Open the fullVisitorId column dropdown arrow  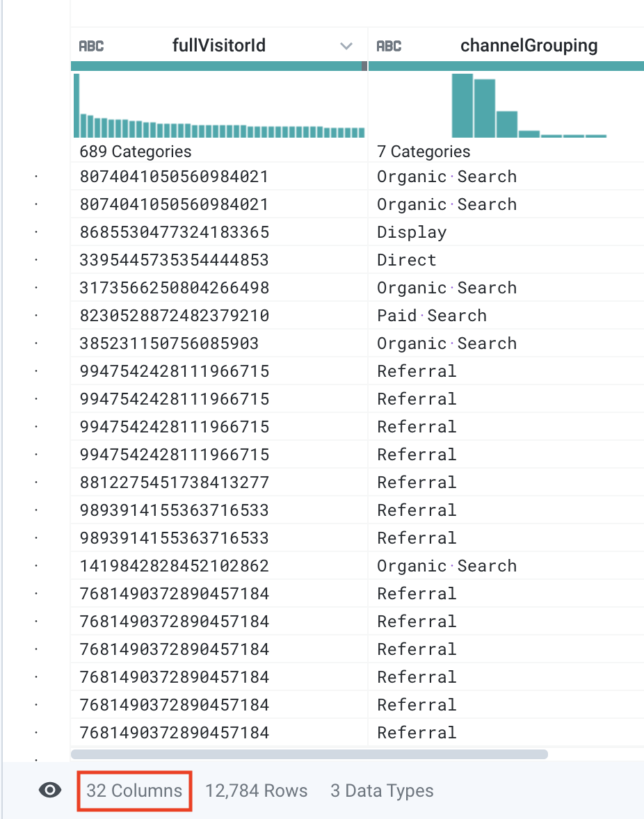pos(346,47)
